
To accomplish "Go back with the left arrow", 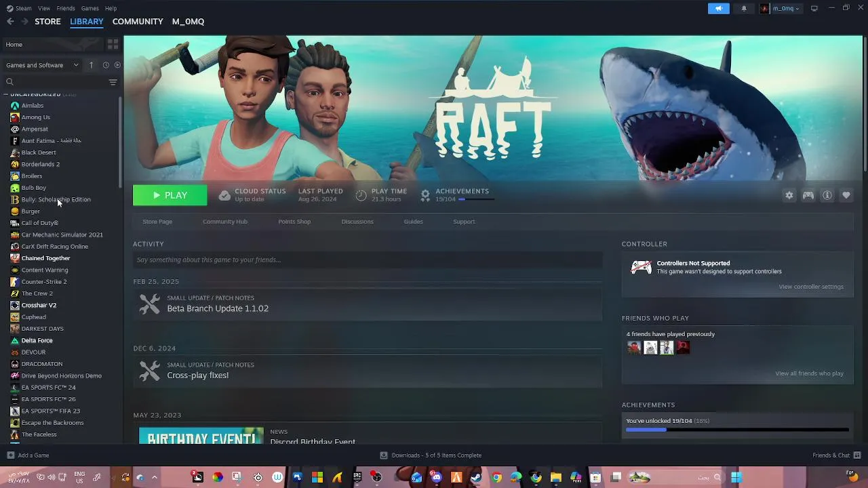I will click(x=10, y=22).
